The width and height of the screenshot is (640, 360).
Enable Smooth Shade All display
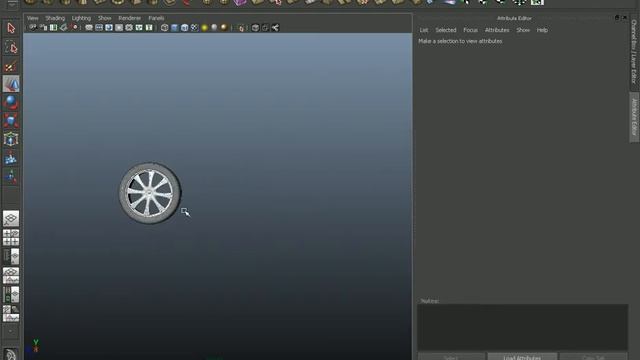(x=175, y=27)
